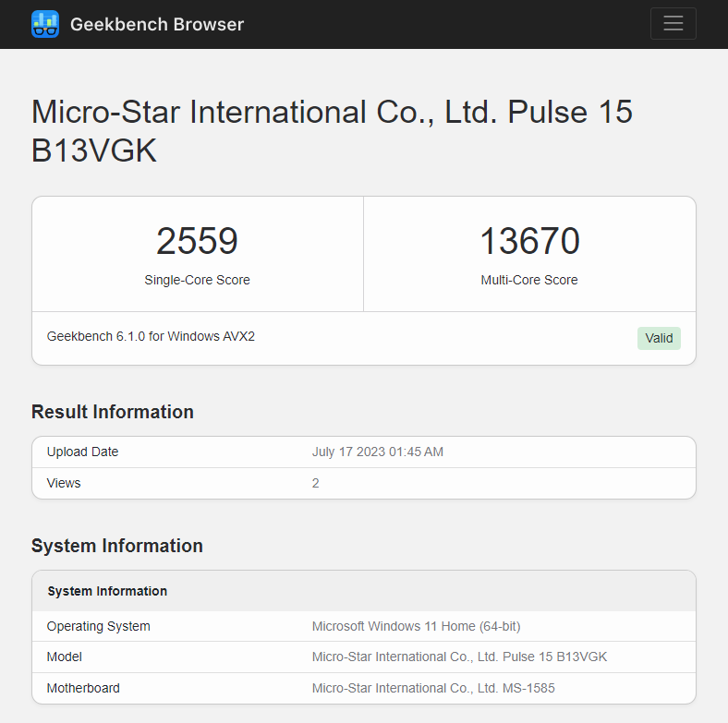Open the hamburger navigation menu
The width and height of the screenshot is (728, 723).
tap(673, 23)
